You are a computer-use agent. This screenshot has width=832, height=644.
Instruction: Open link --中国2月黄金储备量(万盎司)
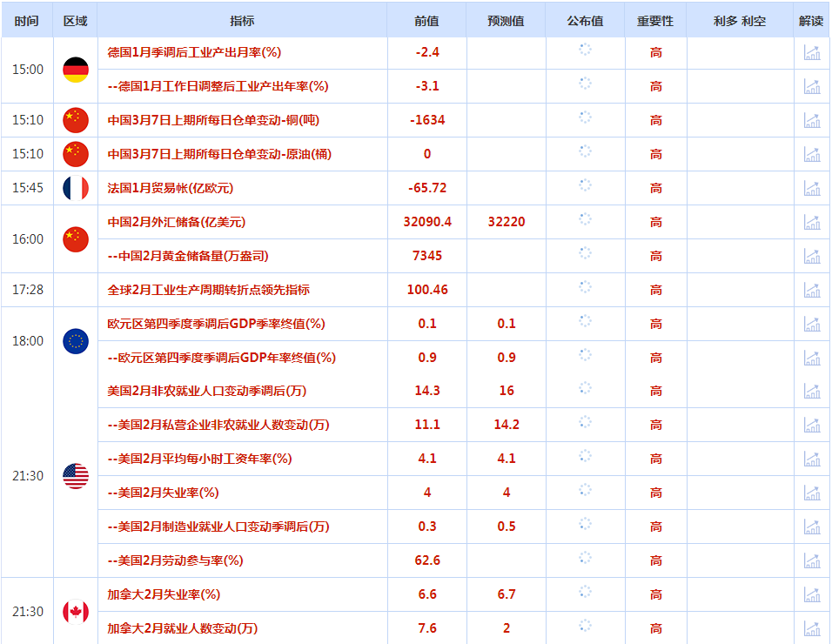(x=188, y=256)
